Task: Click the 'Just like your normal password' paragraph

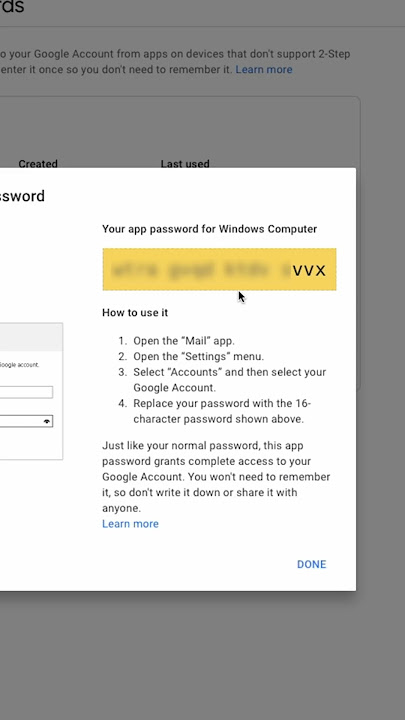Action: [216, 477]
